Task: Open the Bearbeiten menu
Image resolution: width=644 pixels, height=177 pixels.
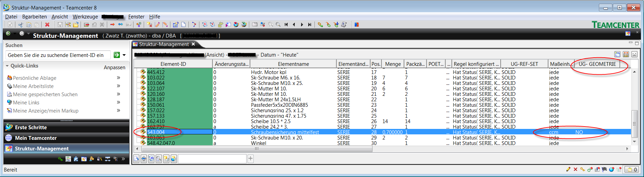Action: 34,16
